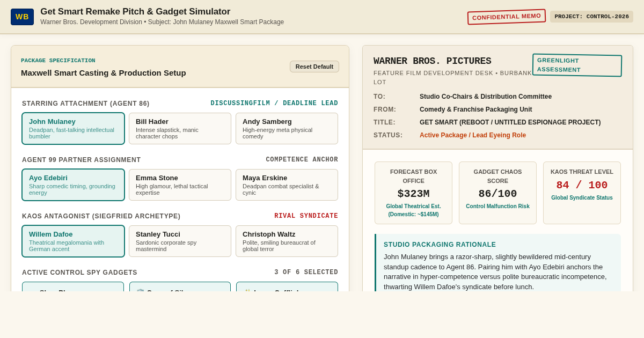Screen dimensions: 644x338
Task: Click the Reset Default button
Action: 314,67
